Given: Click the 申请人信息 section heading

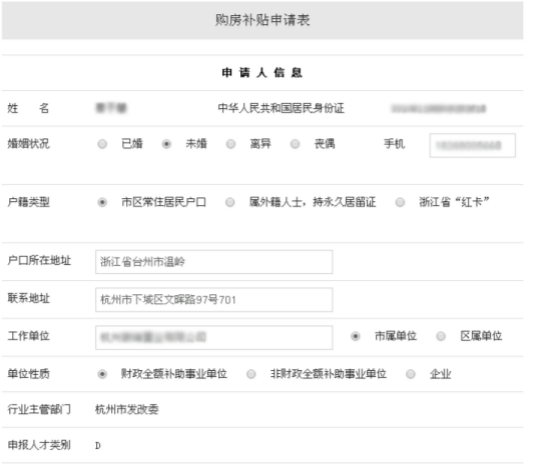Looking at the screenshot, I should pos(262,72).
